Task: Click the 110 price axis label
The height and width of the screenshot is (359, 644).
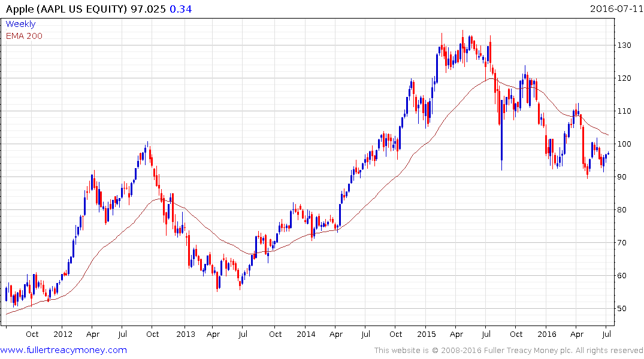Action: [x=624, y=111]
